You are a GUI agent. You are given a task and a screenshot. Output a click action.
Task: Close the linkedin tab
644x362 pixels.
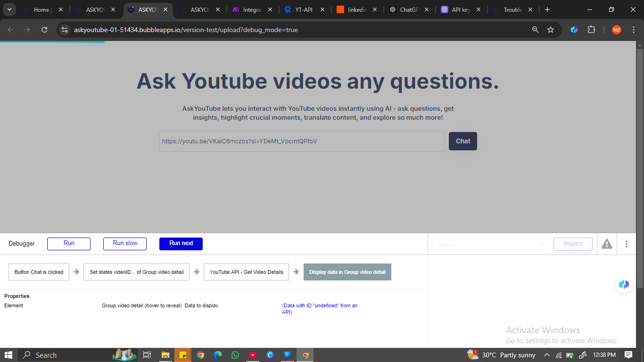point(374,9)
